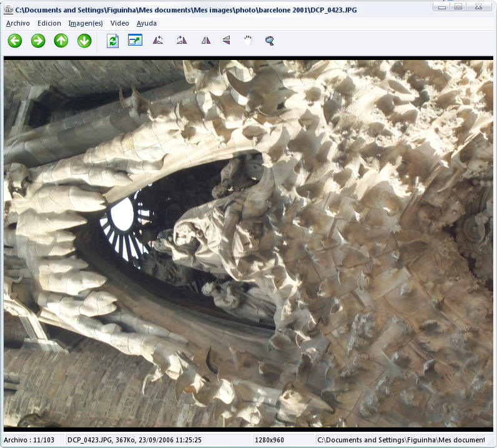This screenshot has width=497, height=448.
Task: Minimize the viewer window
Action: [x=442, y=7]
